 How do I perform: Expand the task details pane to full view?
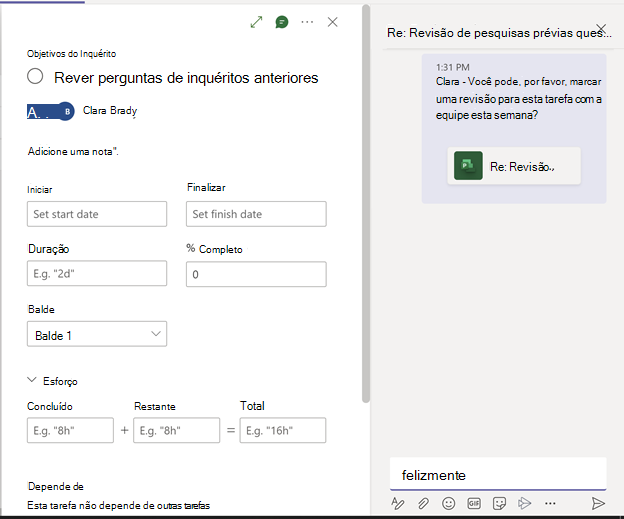coord(256,22)
